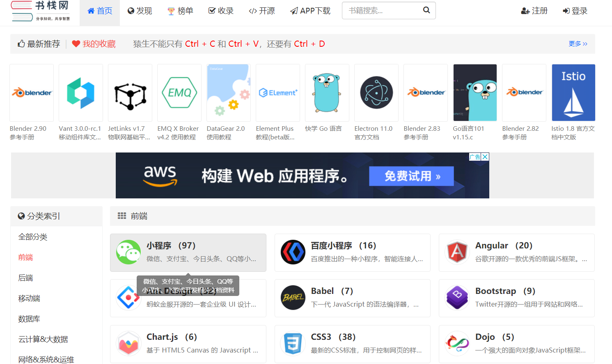The image size is (612, 364).
Task: Open the 快学 Go 语言 gopher cover
Action: pos(327,93)
